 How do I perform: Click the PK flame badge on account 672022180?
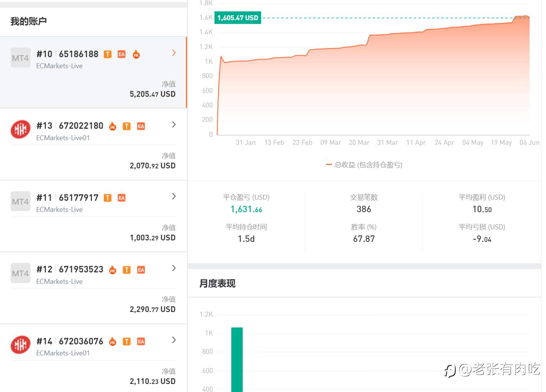tap(113, 126)
